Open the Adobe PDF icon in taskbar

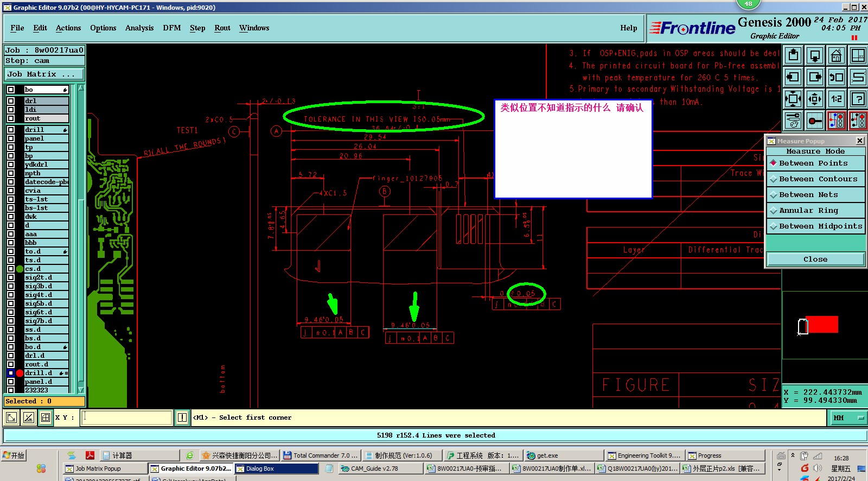point(90,455)
